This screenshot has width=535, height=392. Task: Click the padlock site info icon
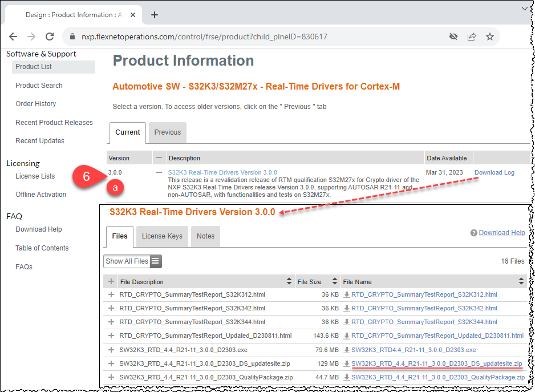72,37
